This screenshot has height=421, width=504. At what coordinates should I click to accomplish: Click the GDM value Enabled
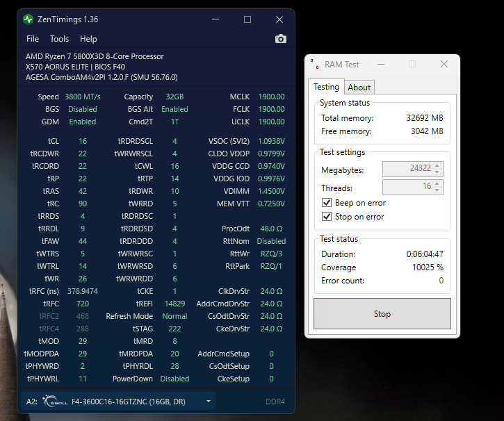point(83,122)
